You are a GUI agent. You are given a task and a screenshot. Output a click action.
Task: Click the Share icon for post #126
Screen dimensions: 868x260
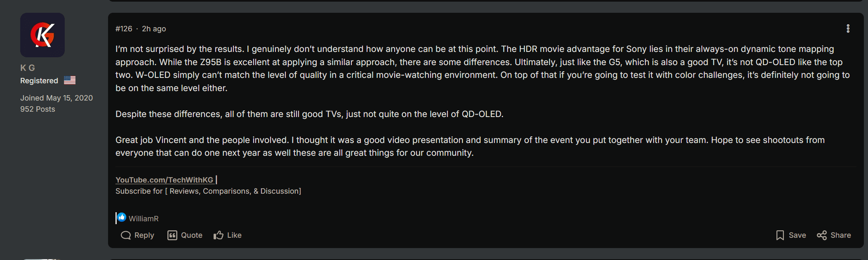(821, 235)
